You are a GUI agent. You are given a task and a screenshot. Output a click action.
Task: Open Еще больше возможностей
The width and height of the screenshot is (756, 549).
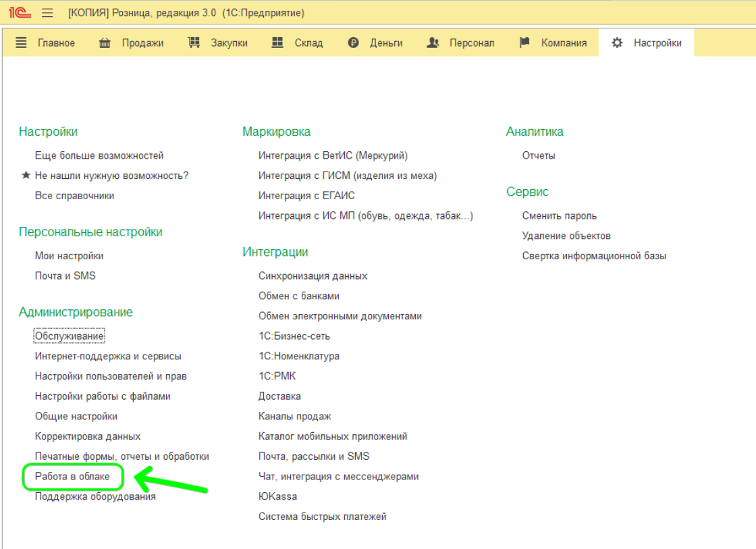(x=99, y=155)
